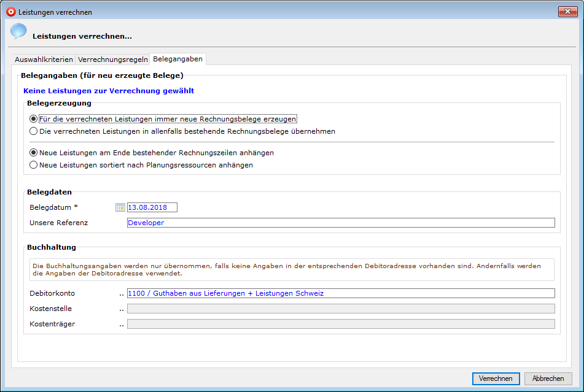Open the Kostenträger lookup dots
Viewport: 584px width, 392px height.
click(122, 325)
